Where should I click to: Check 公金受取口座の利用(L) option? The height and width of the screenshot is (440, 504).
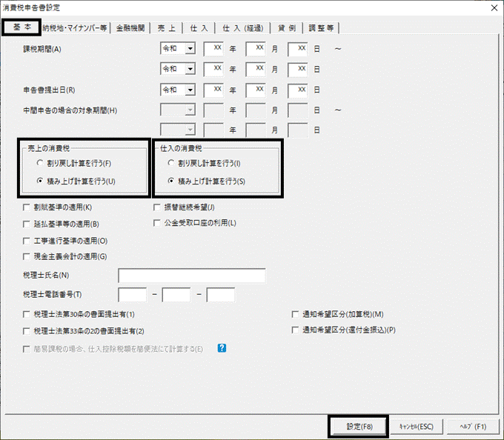[157, 223]
